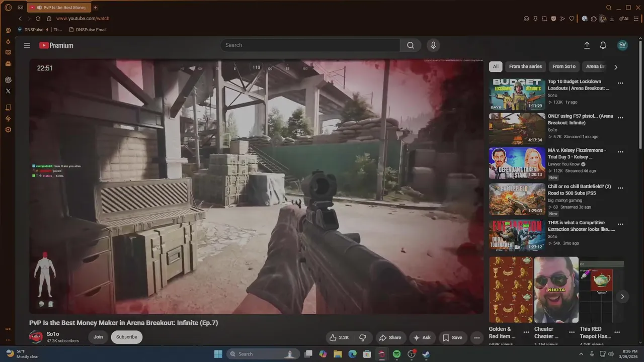Open more actions for Top 10 Budget video

coord(620,83)
